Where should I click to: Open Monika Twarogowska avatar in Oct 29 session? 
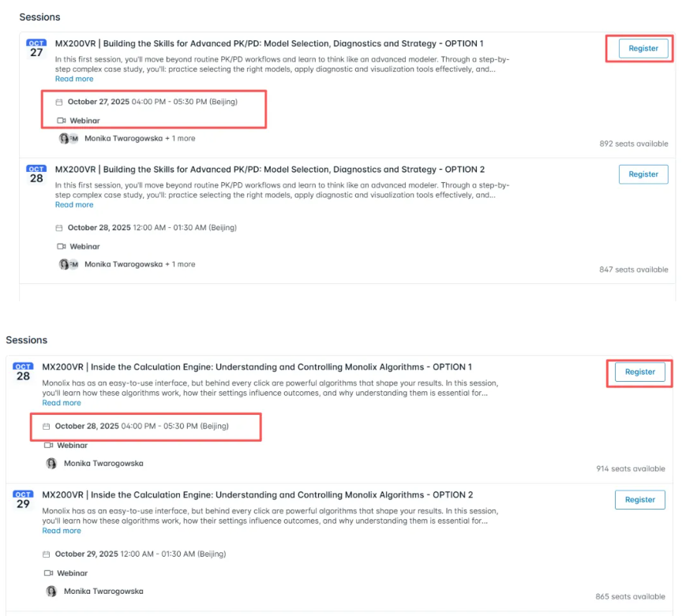(51, 592)
